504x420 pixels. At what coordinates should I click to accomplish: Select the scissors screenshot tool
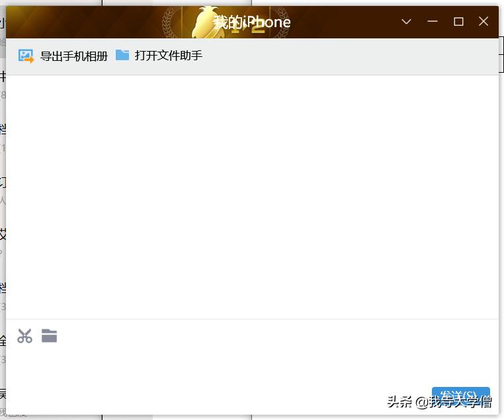click(24, 336)
